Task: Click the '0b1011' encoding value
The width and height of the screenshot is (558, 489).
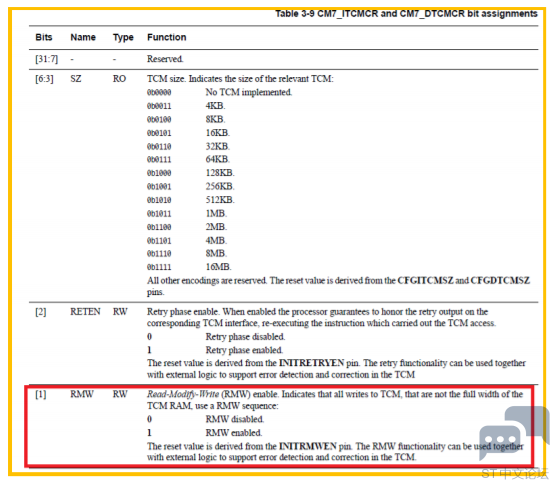Action: (x=159, y=214)
